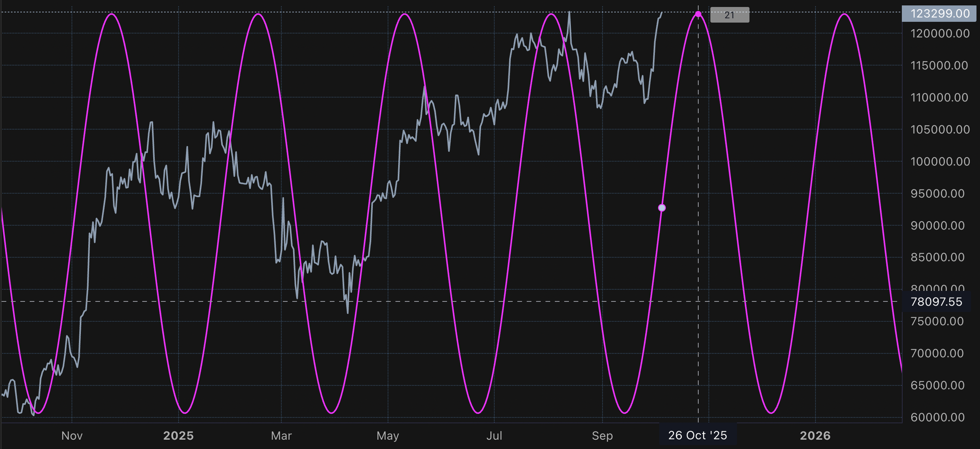Click the 'Jul' time axis label
The width and height of the screenshot is (980, 449).
pyautogui.click(x=495, y=435)
